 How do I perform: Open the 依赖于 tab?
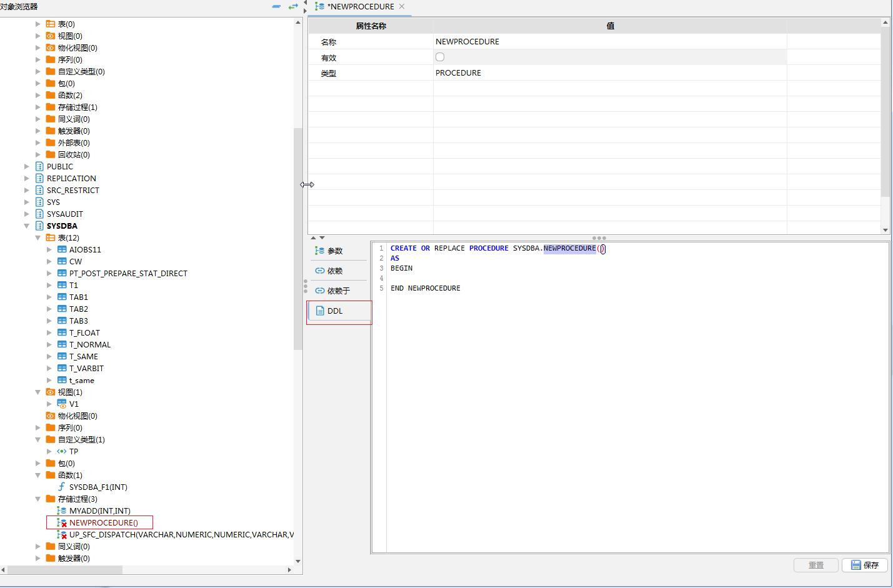coord(338,291)
